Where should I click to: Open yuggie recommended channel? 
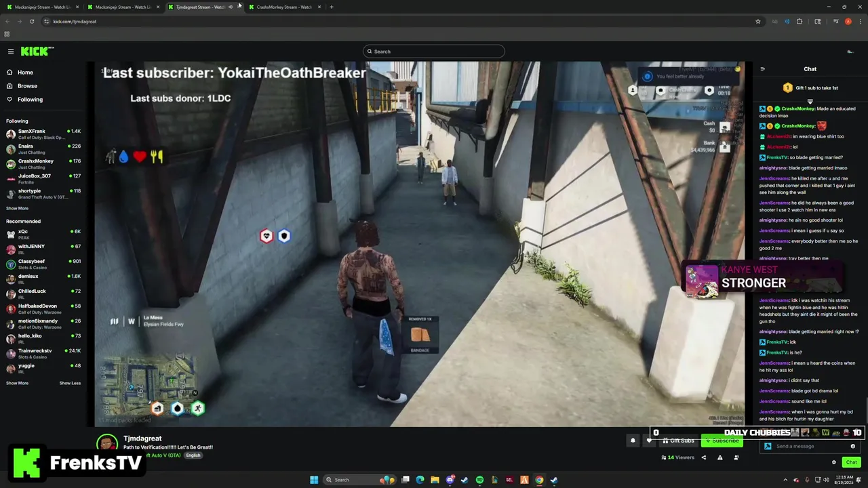click(x=43, y=369)
